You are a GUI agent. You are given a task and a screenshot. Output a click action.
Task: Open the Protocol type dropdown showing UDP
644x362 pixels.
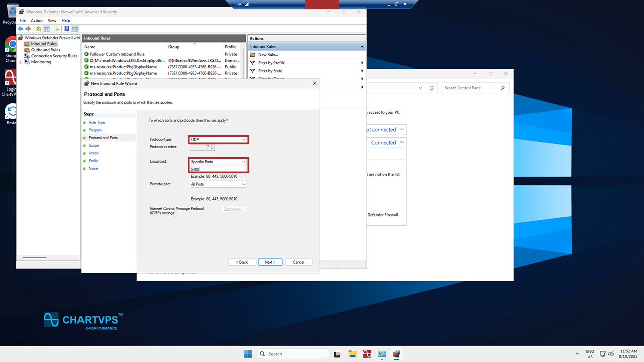tap(218, 139)
